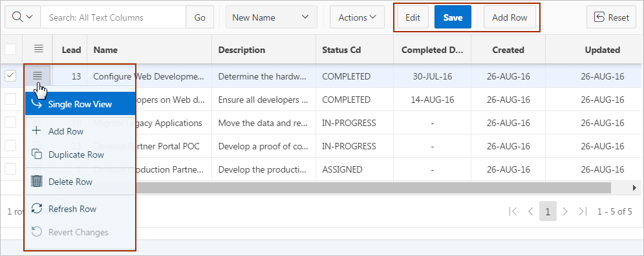Viewport: 644px width, 256px height.
Task: Click the horizontal scrollbar thumb
Action: coord(373,187)
